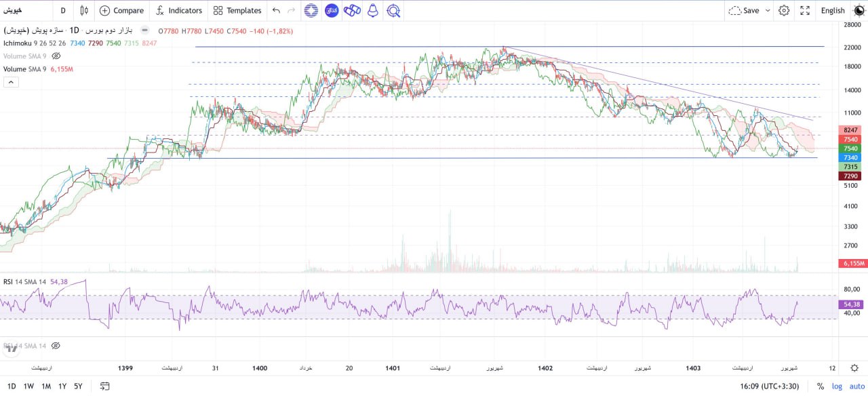Click the alert bell icon
This screenshot has width=868, height=398.
372,10
